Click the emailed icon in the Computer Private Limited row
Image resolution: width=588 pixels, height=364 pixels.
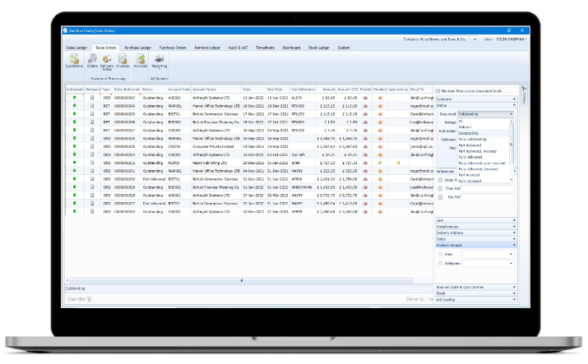pyautogui.click(x=380, y=146)
